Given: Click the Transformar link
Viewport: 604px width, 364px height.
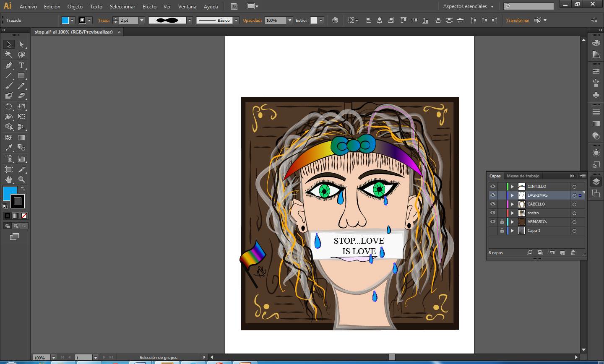Looking at the screenshot, I should (517, 20).
